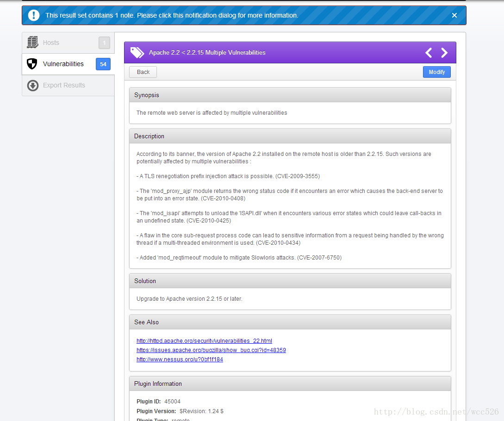Dismiss the notification banner with X

454,15
